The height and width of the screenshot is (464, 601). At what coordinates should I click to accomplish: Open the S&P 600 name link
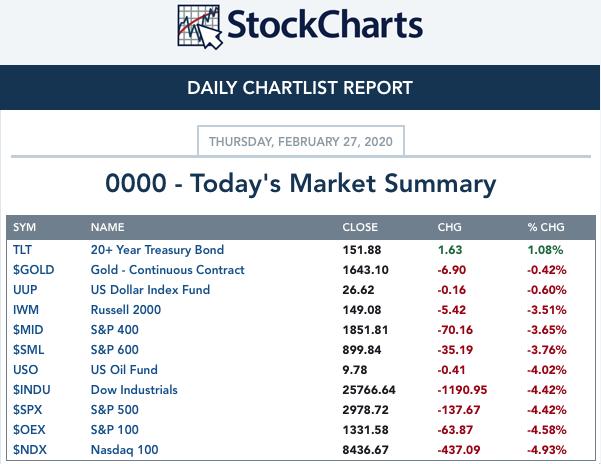pos(115,349)
